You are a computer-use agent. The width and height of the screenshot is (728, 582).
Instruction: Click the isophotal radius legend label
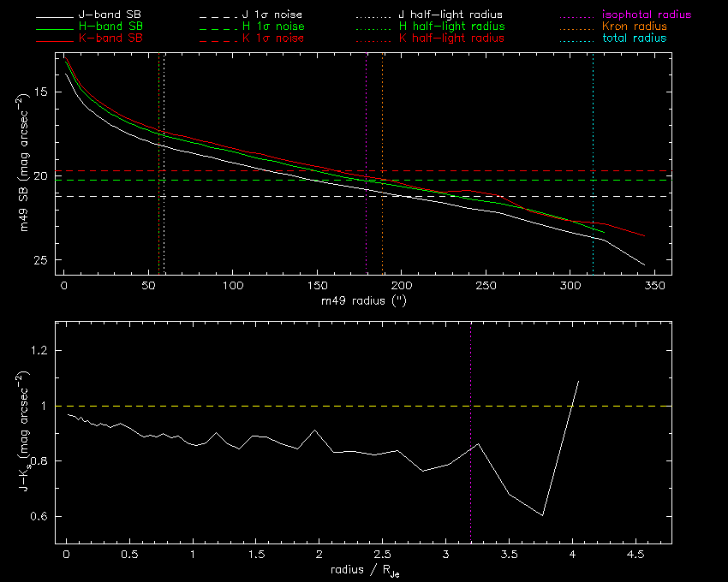point(647,15)
